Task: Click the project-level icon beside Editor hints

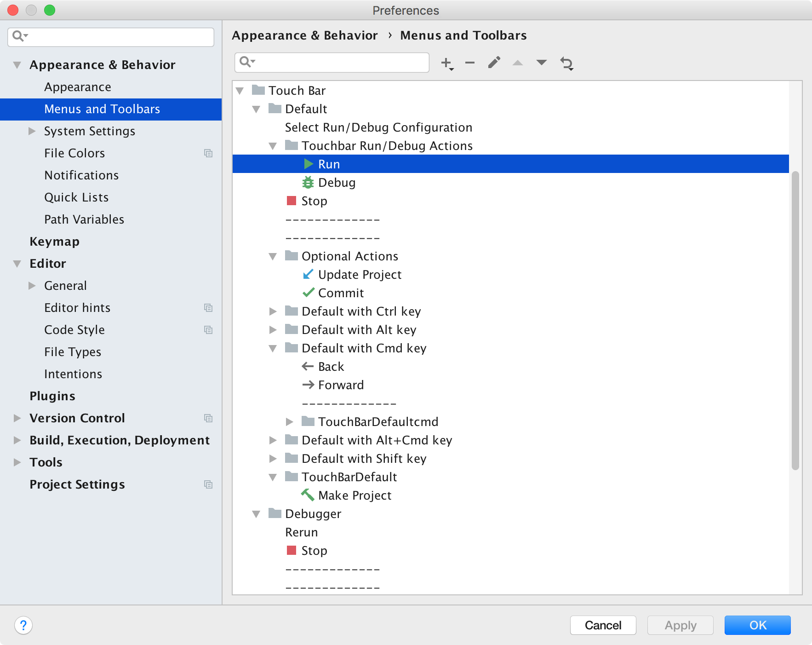Action: coord(208,308)
